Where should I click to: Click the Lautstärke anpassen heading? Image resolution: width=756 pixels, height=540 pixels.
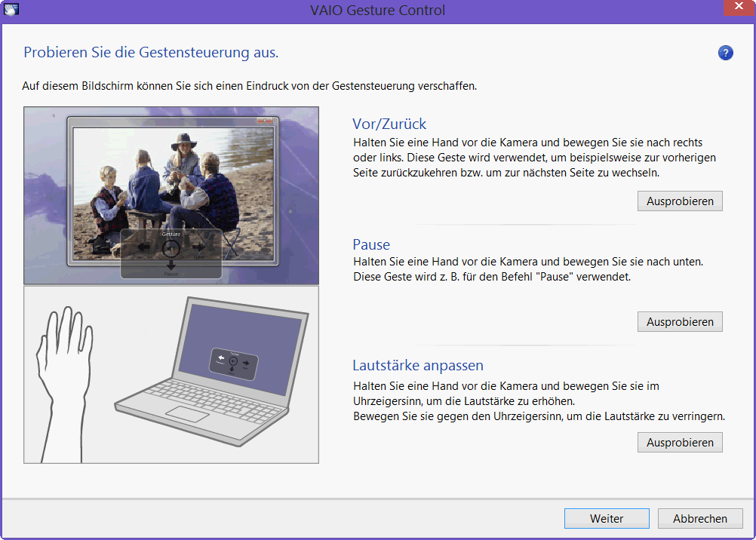click(x=418, y=366)
